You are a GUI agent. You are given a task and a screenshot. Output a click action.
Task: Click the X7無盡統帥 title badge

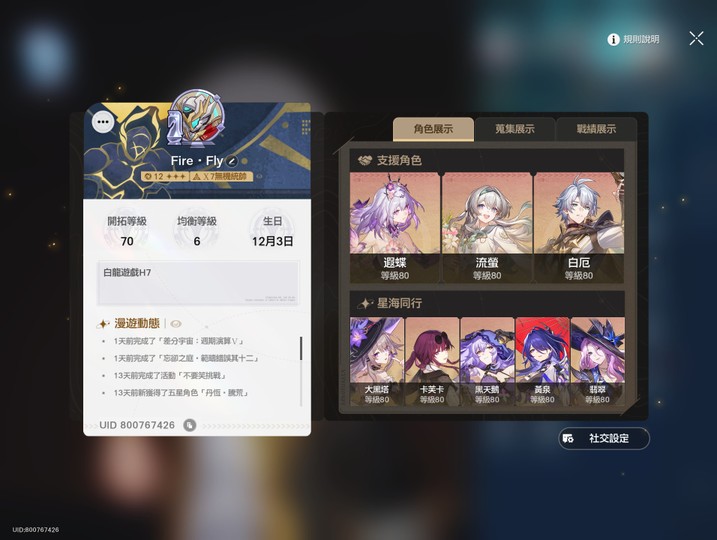pyautogui.click(x=221, y=176)
